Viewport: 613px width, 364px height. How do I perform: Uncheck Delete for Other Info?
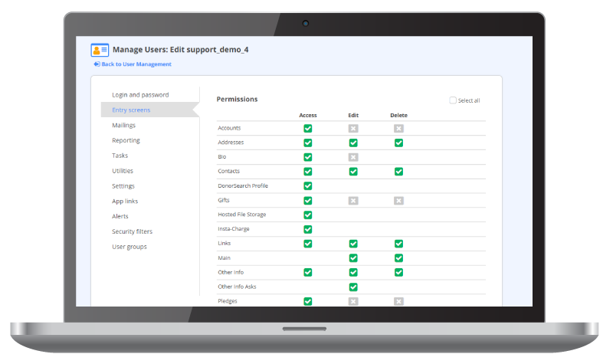pos(398,273)
